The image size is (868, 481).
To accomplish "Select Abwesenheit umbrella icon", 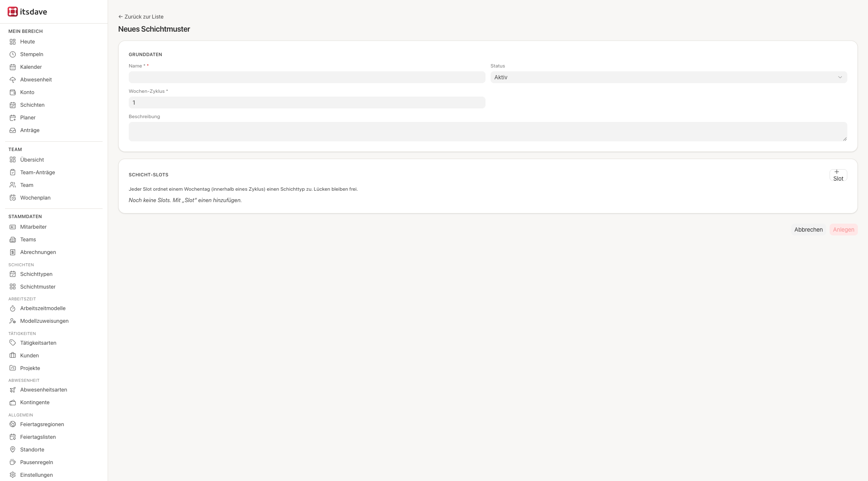I will pos(13,80).
